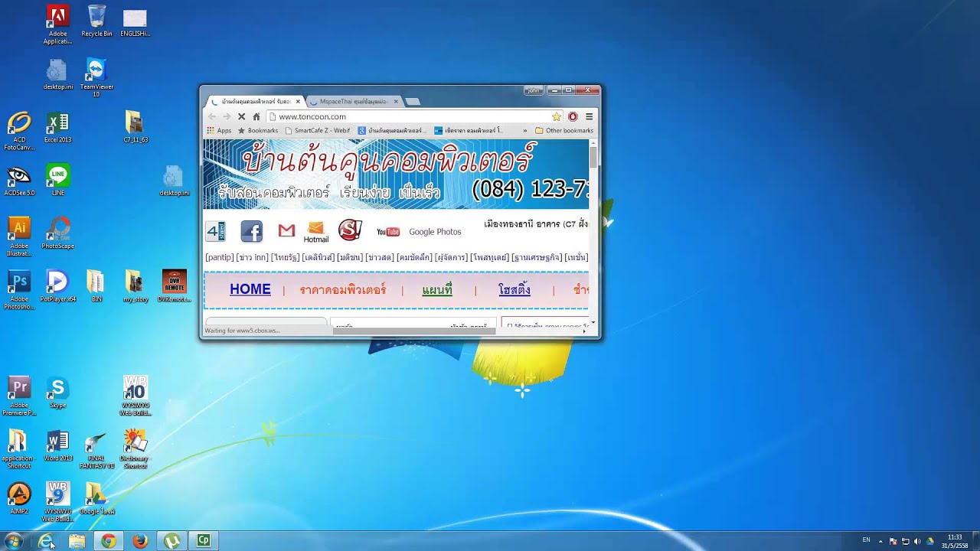Image resolution: width=980 pixels, height=551 pixels.
Task: Launch Word 2013 from desktop
Action: pyautogui.click(x=57, y=445)
